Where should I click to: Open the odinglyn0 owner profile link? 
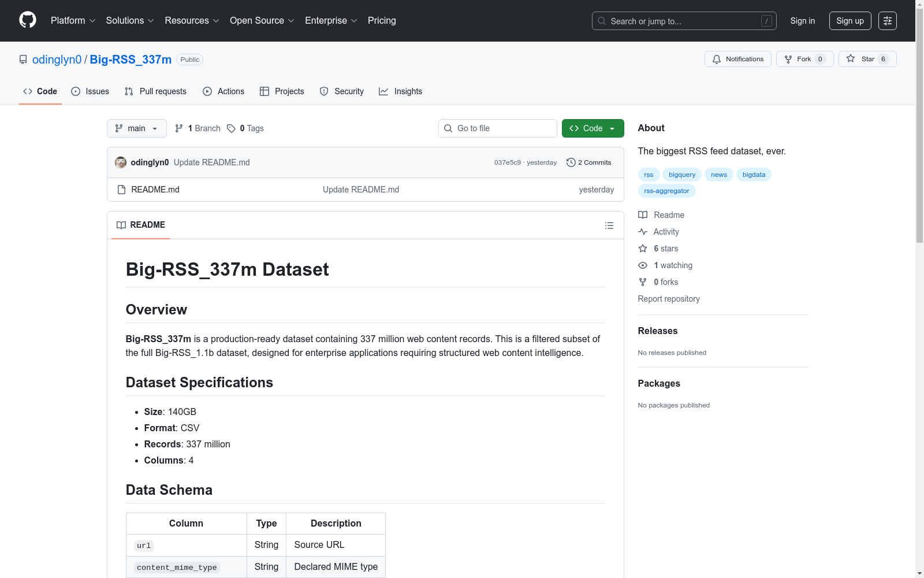[x=57, y=60]
